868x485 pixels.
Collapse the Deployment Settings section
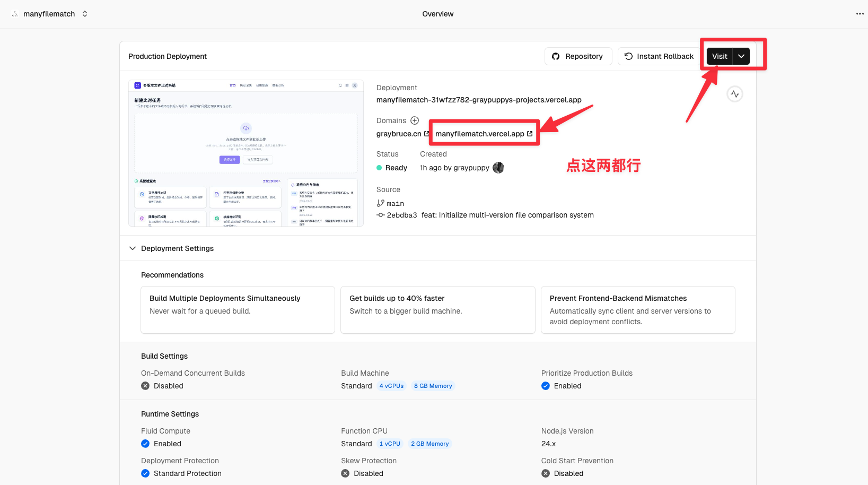click(133, 248)
